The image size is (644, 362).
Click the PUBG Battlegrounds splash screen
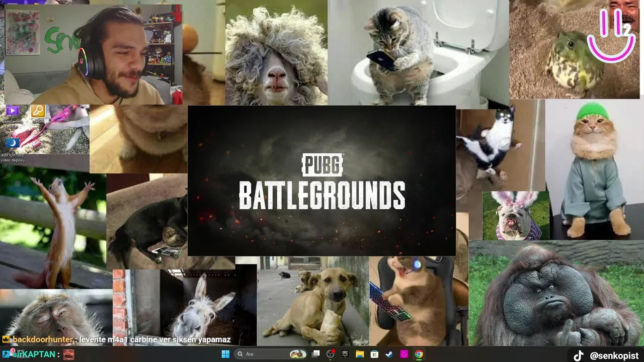click(x=321, y=180)
